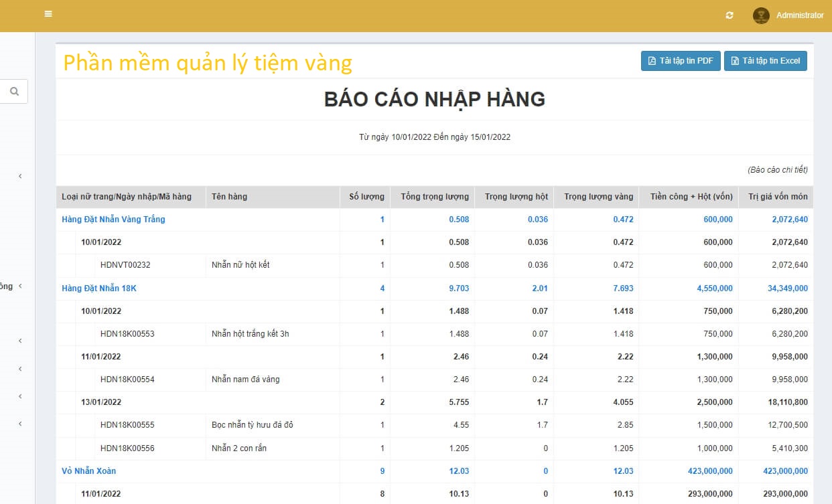
Task: Expand the sixth sidebar chevron
Action: [x=20, y=424]
